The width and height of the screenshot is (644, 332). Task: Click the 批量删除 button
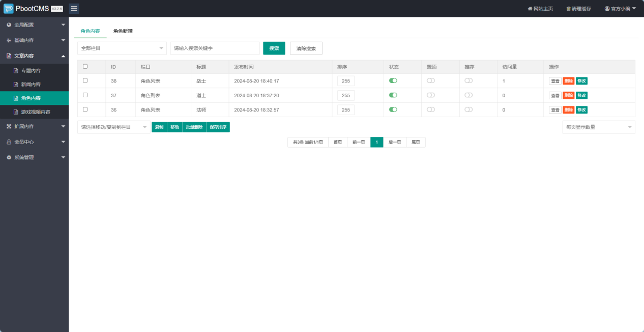pos(194,127)
